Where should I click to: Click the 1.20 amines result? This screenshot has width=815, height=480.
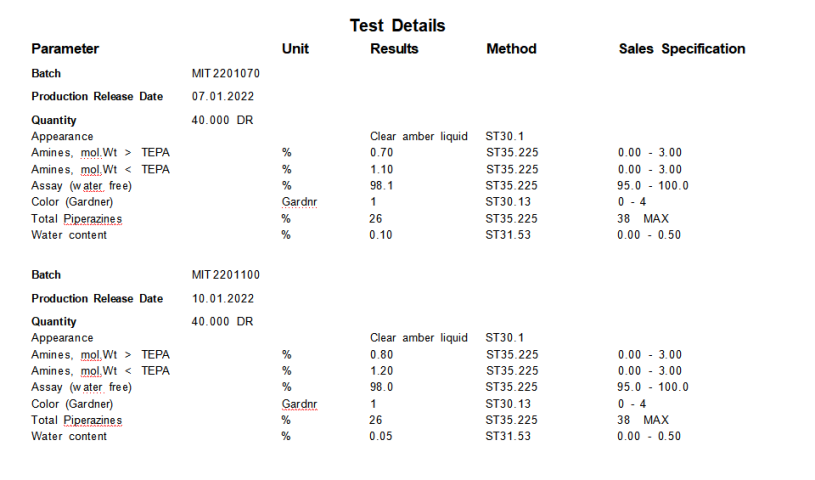tap(382, 371)
